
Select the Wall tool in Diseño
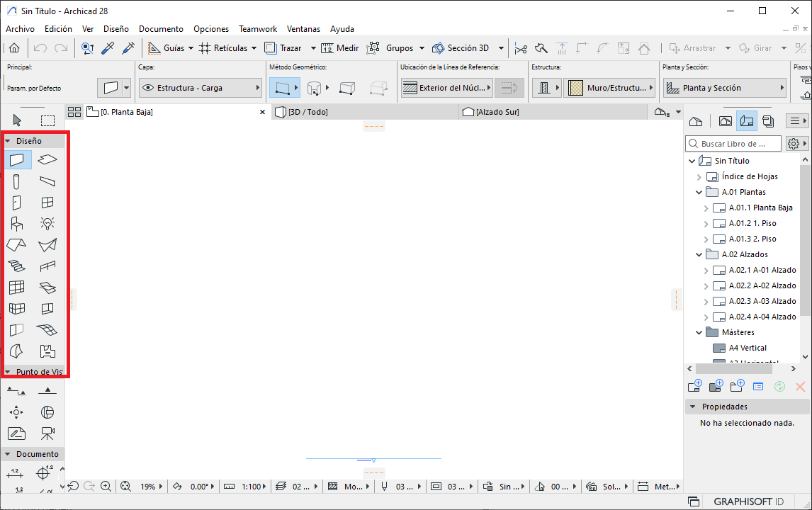(17, 160)
